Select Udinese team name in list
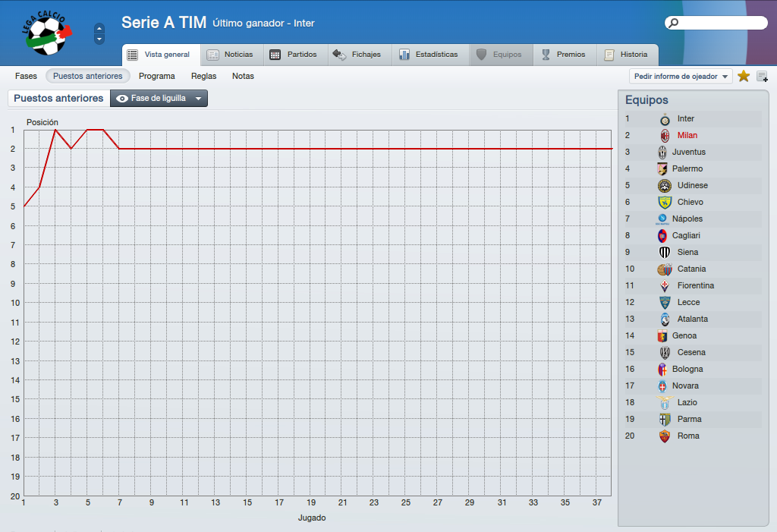 point(693,185)
